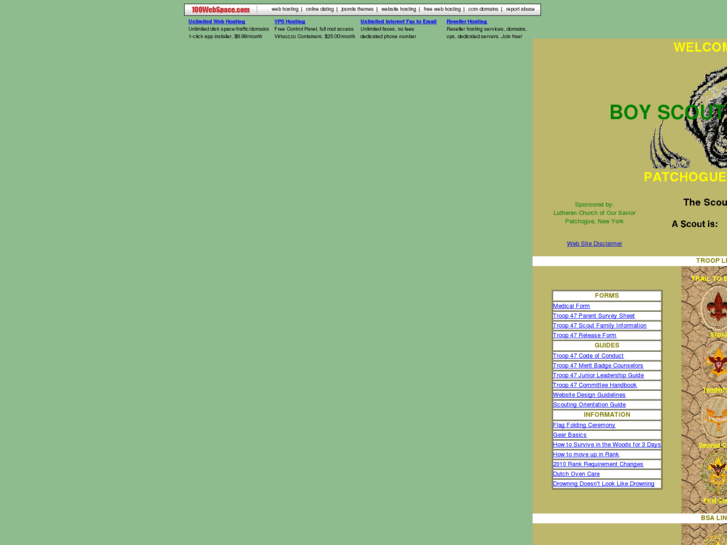The width and height of the screenshot is (727, 545).
Task: Click the First Class label under its badge
Action: pos(714,500)
